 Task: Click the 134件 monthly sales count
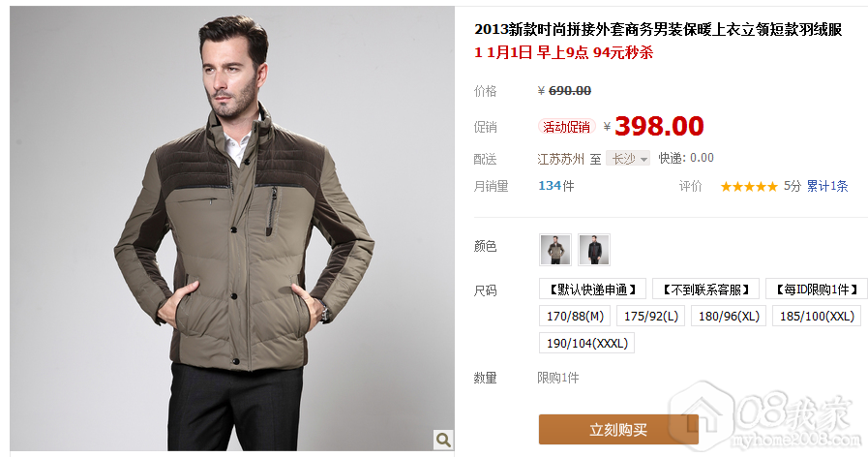[556, 186]
